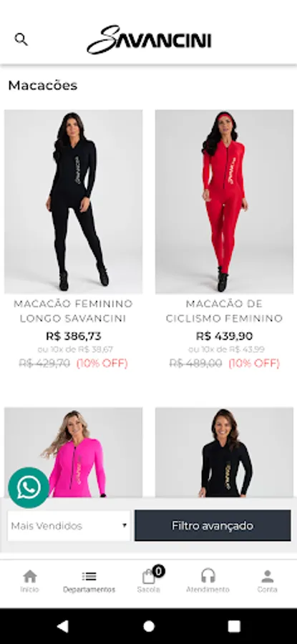Tap the R$ 439,90 price

224,336
